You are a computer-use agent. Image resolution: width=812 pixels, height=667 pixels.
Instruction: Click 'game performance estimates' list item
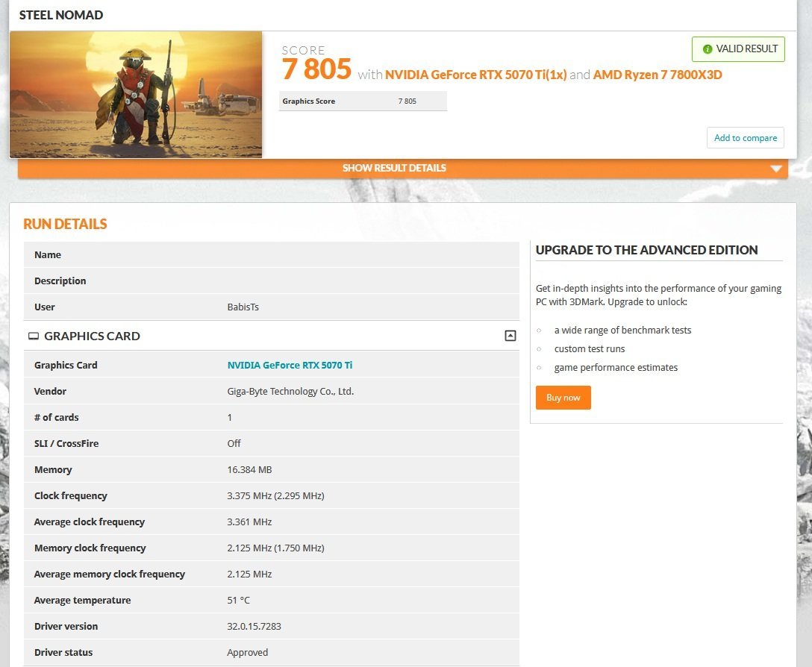(x=616, y=367)
